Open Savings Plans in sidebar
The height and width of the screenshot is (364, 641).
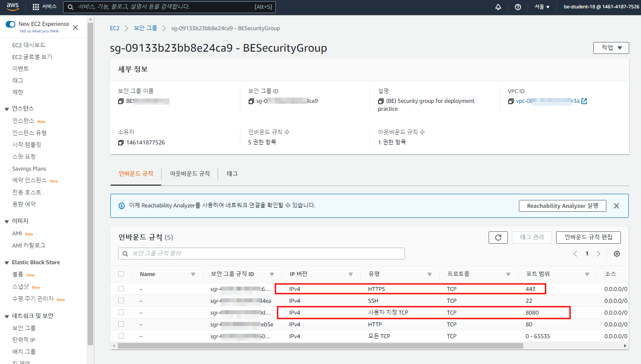coord(29,169)
